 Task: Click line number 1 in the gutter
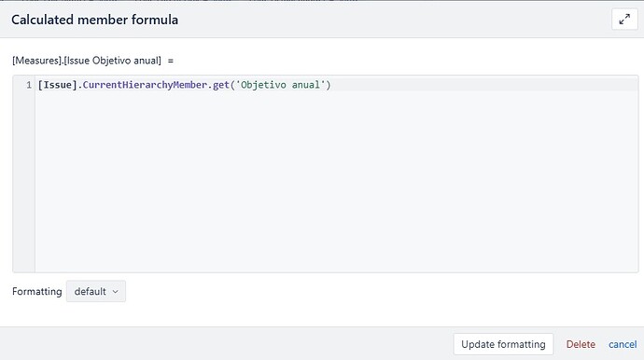click(x=29, y=85)
